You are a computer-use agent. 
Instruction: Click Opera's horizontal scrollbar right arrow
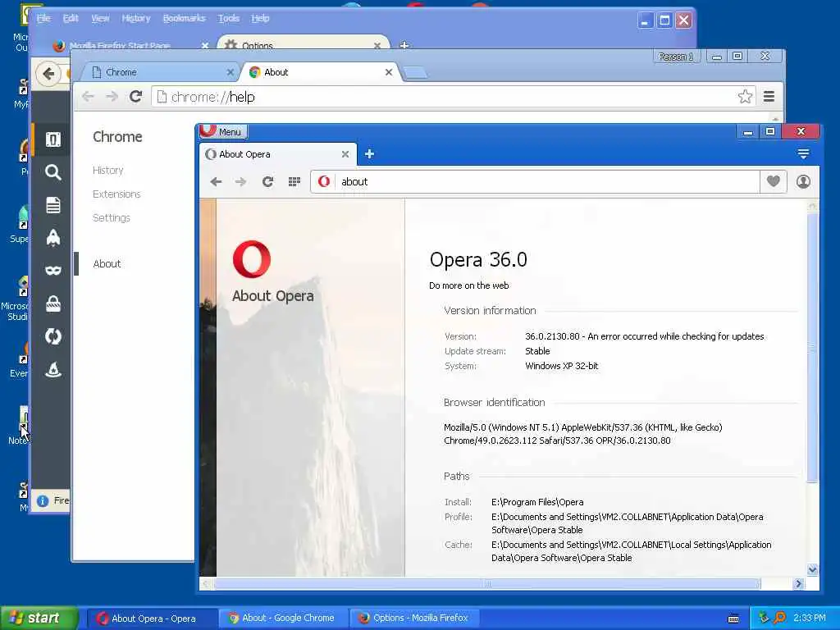click(x=799, y=583)
